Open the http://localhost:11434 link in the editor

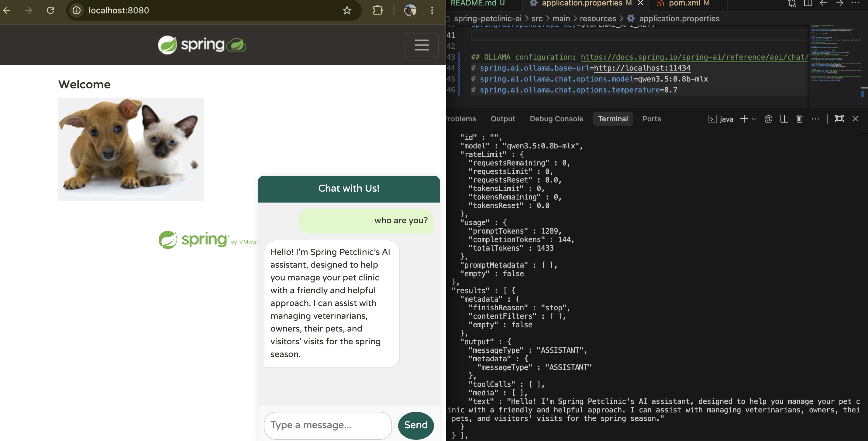(x=642, y=68)
